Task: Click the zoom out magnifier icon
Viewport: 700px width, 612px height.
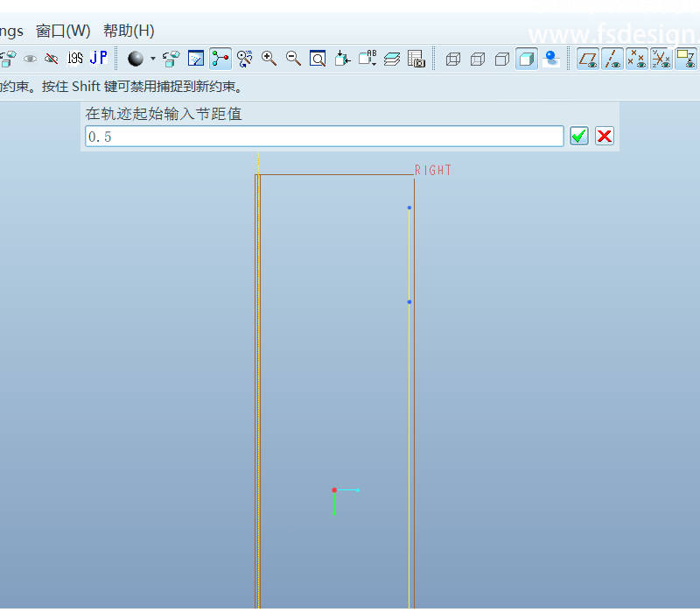Action: coord(294,59)
